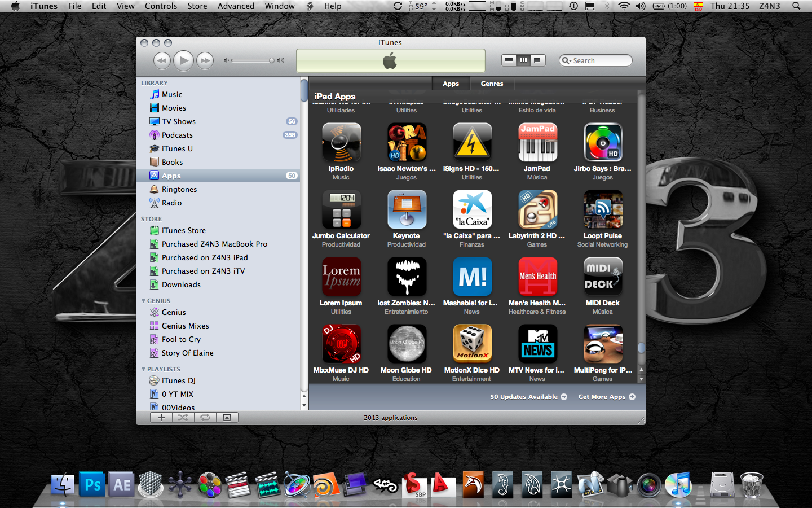812x508 pixels.
Task: Click the MultiPong app icon
Action: 603,344
